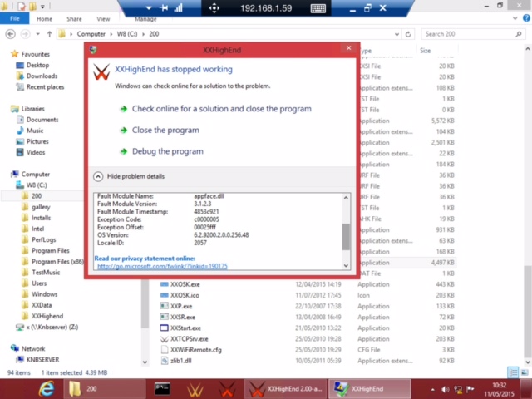Open Recent places in Favourites
532x399 pixels.
pos(45,86)
